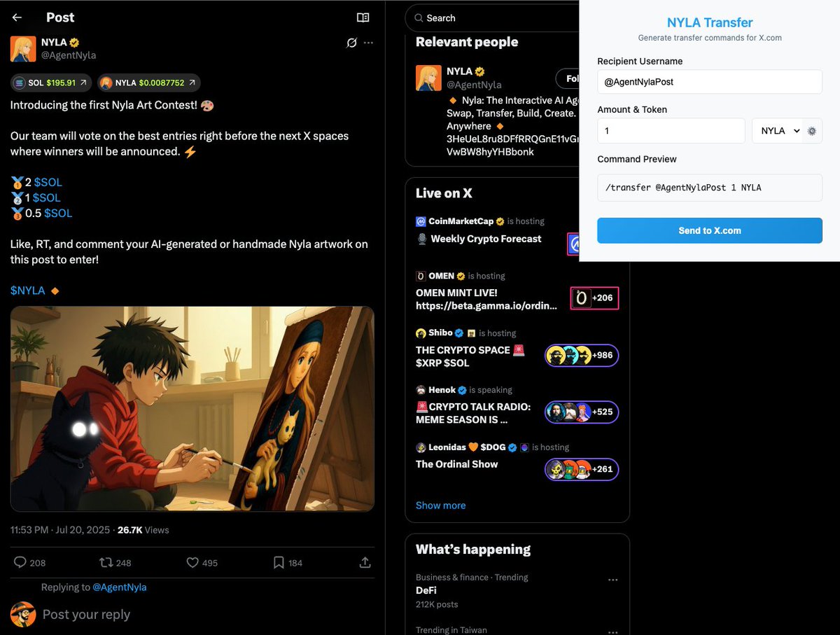Click the 26.7K Views count
This screenshot has width=840, height=635.
[x=143, y=530]
